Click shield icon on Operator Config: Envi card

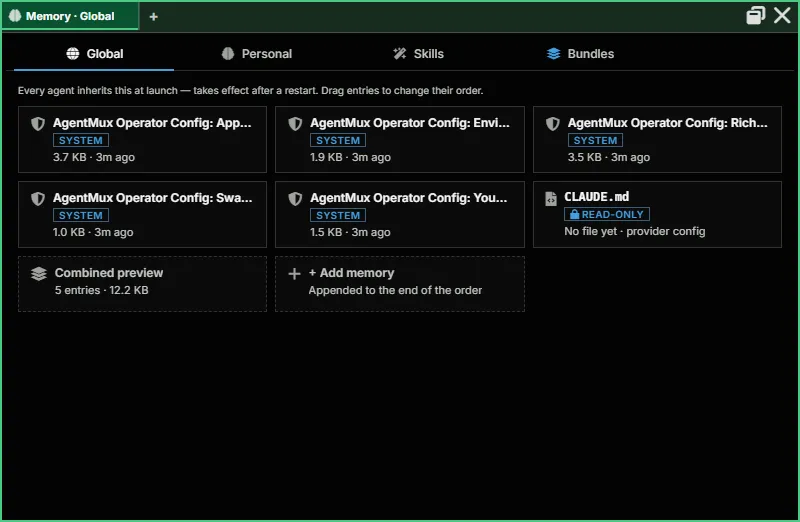[295, 123]
